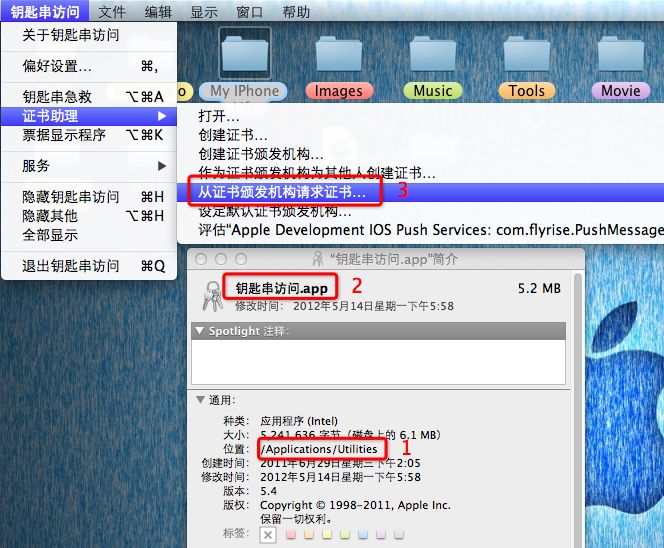Open the 帮助 menu
Screen dimensions: 664x548
[x=296, y=11]
